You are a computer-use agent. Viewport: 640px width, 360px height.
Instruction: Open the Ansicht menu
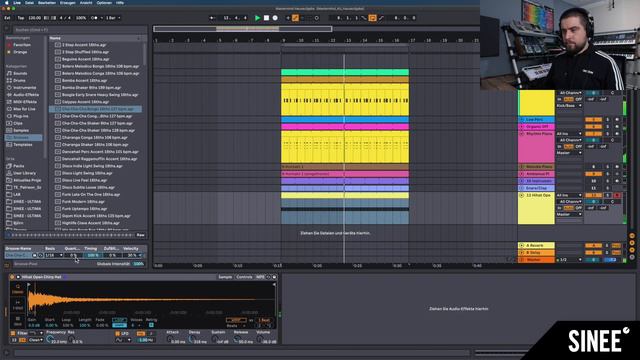coord(86,2)
